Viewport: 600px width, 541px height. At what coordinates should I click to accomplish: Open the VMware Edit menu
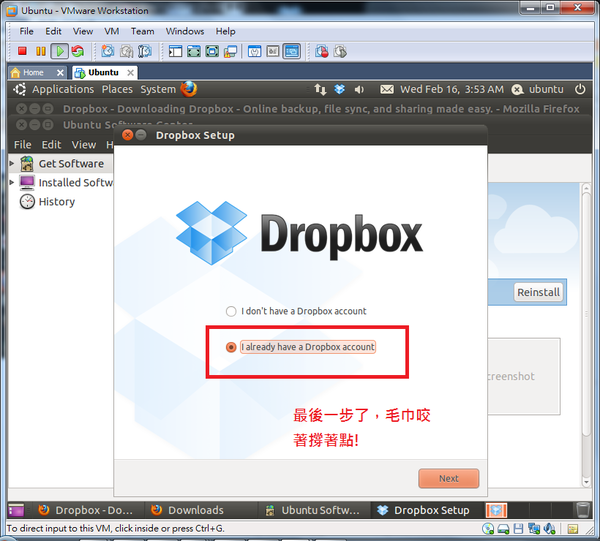pos(53,31)
